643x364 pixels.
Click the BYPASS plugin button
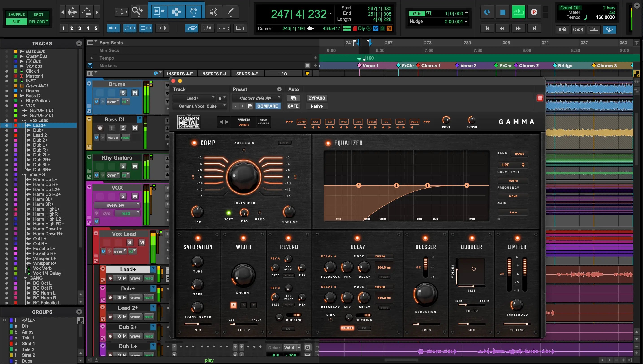point(317,98)
